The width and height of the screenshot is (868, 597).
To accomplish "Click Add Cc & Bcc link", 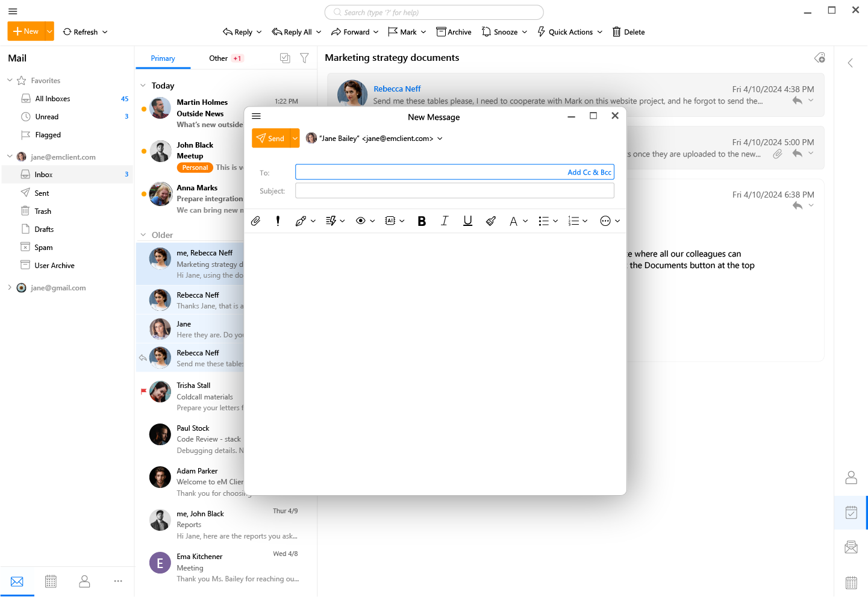I will [x=589, y=172].
